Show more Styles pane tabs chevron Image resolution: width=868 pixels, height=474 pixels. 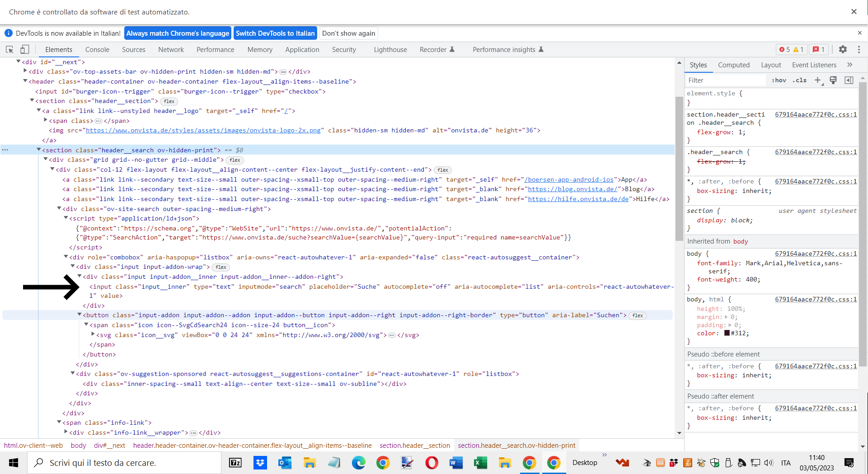[850, 65]
